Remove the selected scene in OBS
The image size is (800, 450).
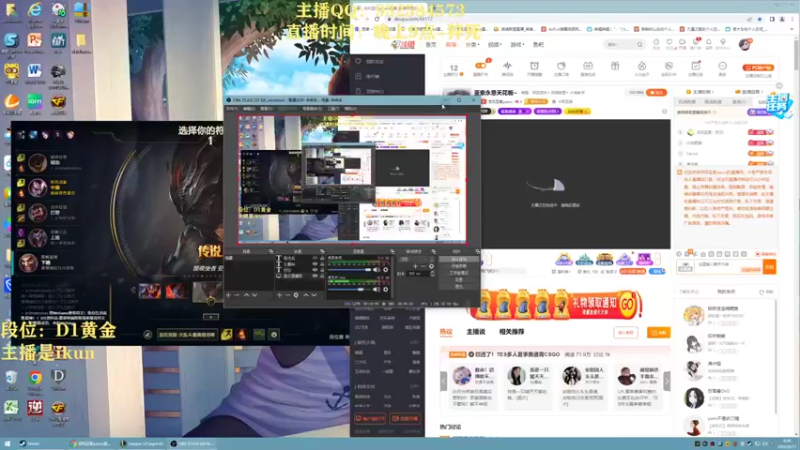tap(237, 295)
